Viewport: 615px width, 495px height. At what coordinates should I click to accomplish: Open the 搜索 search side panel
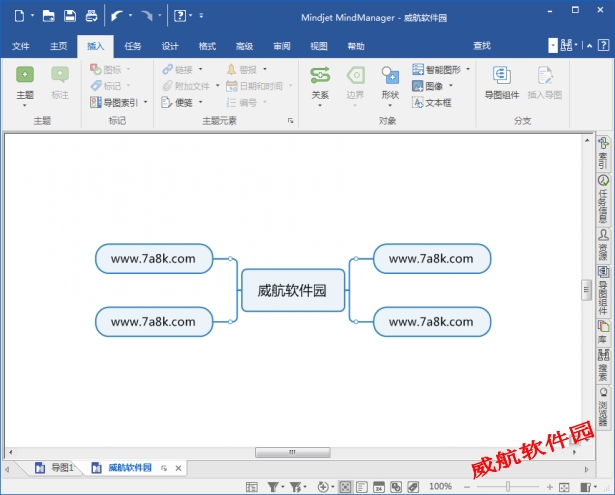pos(603,365)
